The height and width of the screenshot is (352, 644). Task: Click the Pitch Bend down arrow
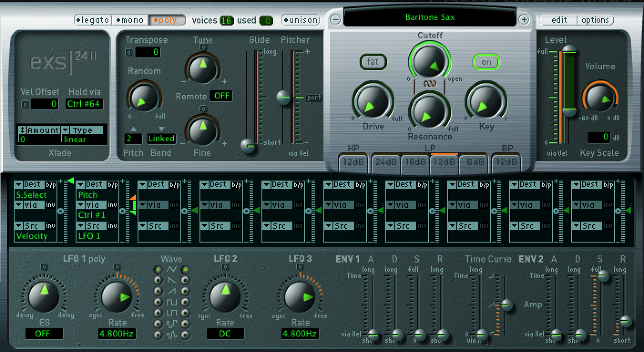(x=162, y=129)
